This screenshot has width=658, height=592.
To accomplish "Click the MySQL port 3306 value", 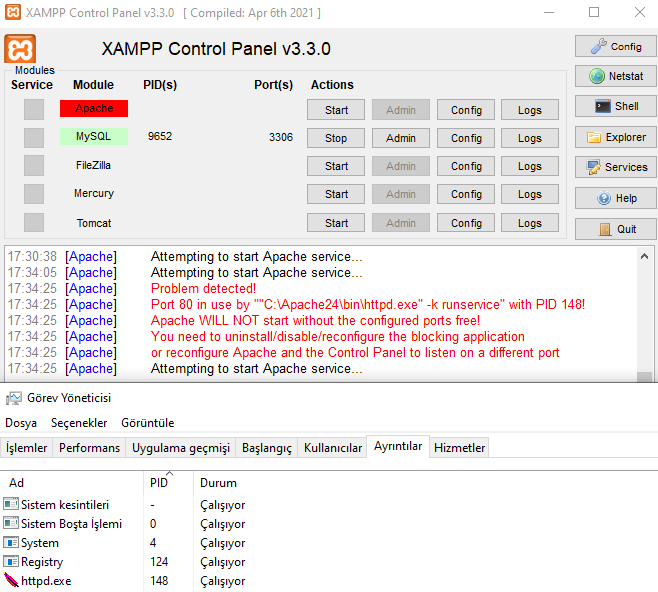I will (281, 137).
